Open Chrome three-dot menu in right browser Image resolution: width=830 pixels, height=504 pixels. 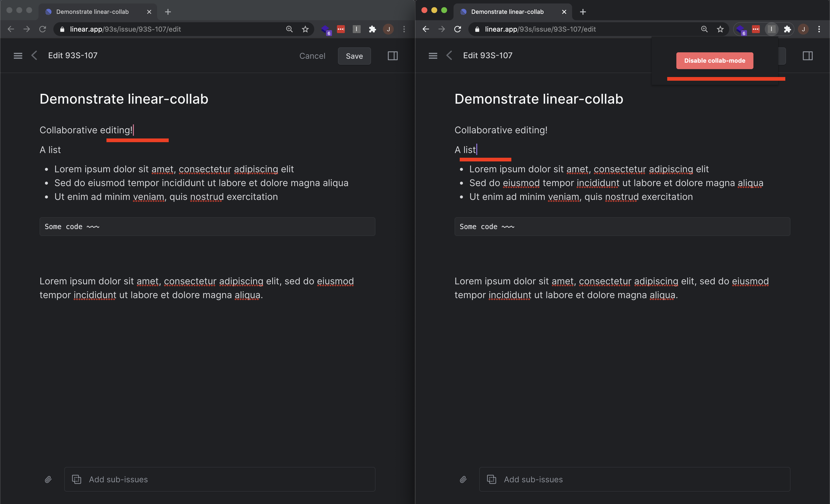pos(819,29)
